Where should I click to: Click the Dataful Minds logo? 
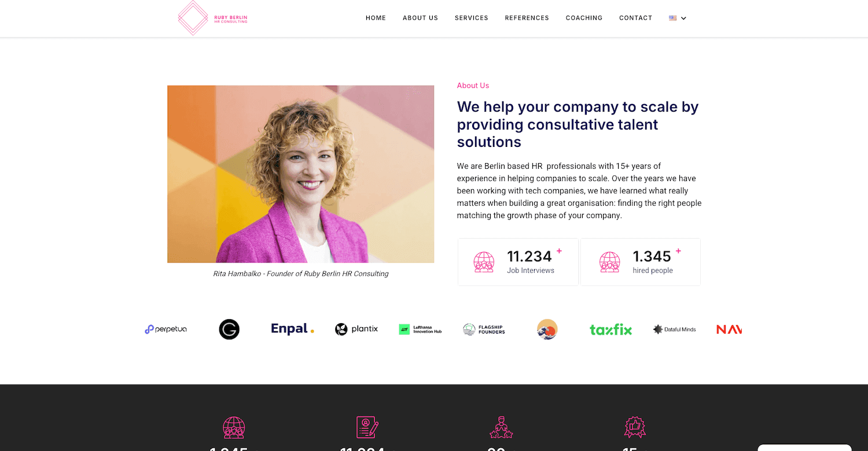coord(674,329)
